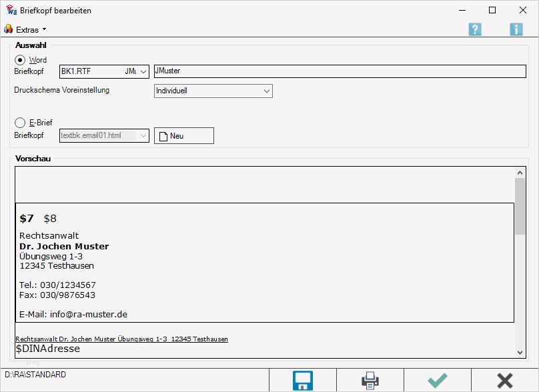Click Dr. Jochen Muster in preview
Image resolution: width=539 pixels, height=392 pixels.
(x=64, y=246)
